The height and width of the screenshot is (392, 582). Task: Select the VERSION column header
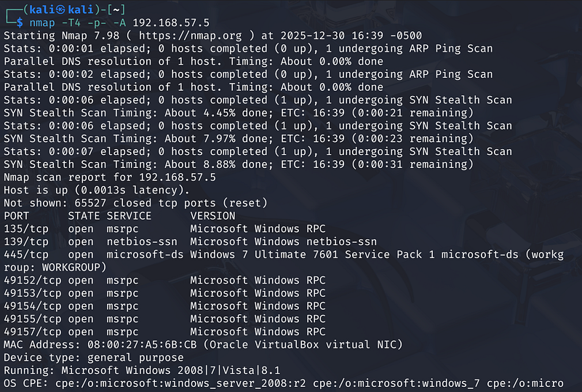[x=212, y=215]
